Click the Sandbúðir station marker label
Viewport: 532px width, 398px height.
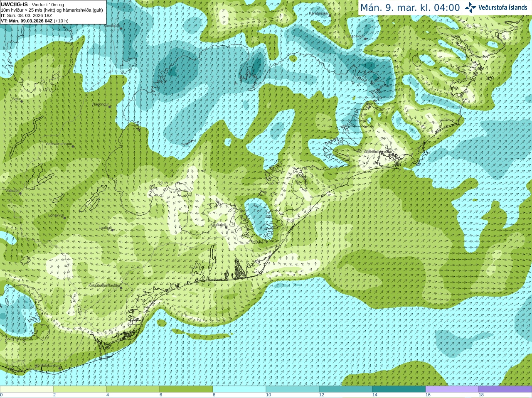click(x=111, y=26)
